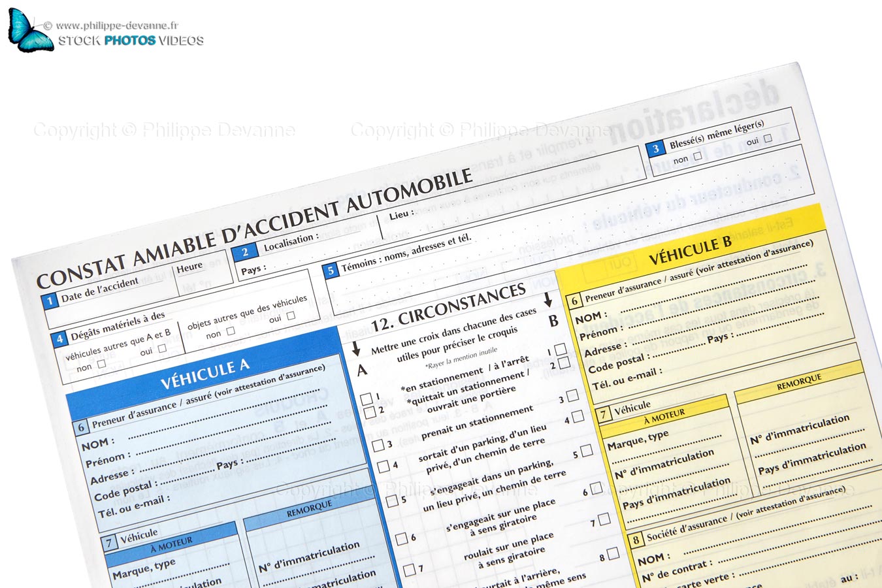Click the 'REMORQUE' label in Véhicule A
882x588 pixels.
(309, 509)
